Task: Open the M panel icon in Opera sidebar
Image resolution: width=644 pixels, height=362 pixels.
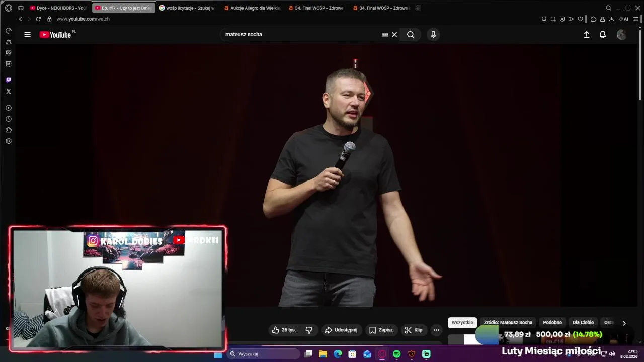Action: (x=9, y=64)
